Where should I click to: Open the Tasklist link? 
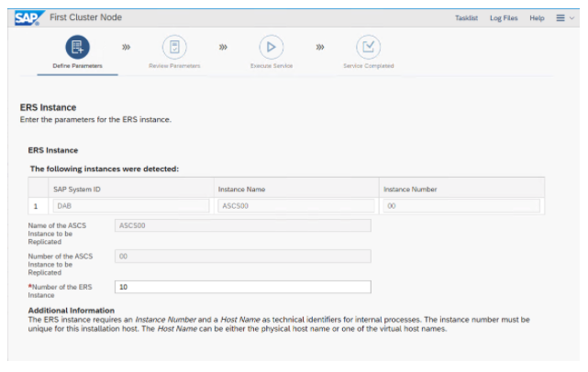point(467,18)
